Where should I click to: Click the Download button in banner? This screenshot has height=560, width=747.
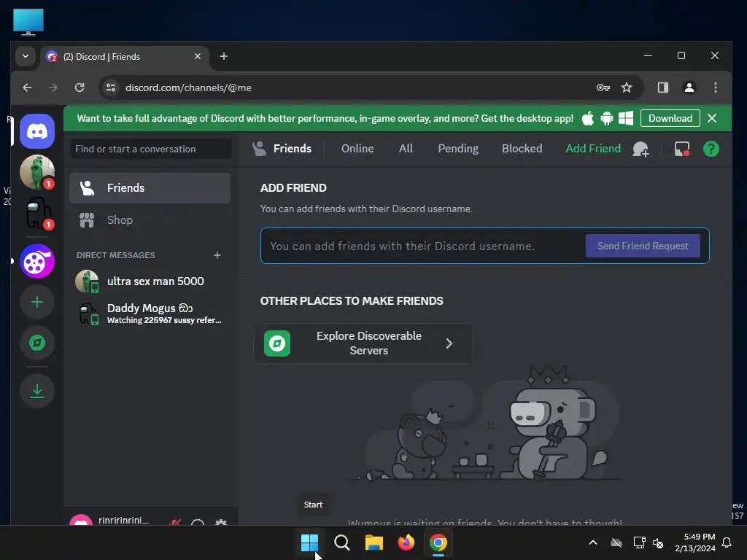(x=670, y=119)
